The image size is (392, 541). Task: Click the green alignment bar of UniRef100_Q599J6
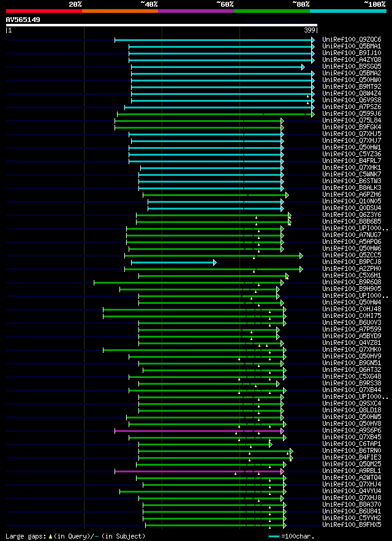pyautogui.click(x=214, y=114)
